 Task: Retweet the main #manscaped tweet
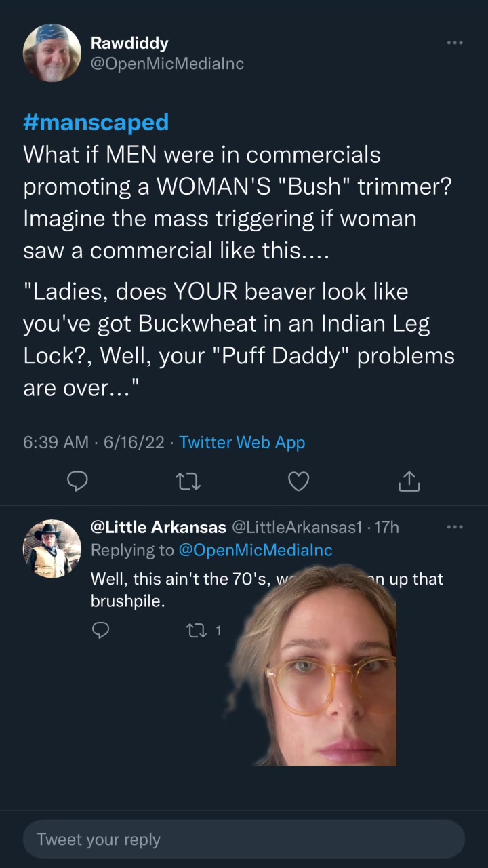pyautogui.click(x=188, y=481)
